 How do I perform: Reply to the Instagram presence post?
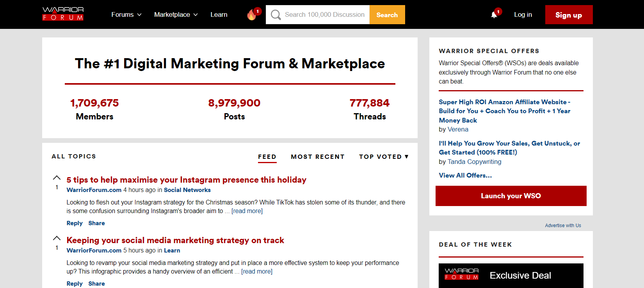[75, 223]
